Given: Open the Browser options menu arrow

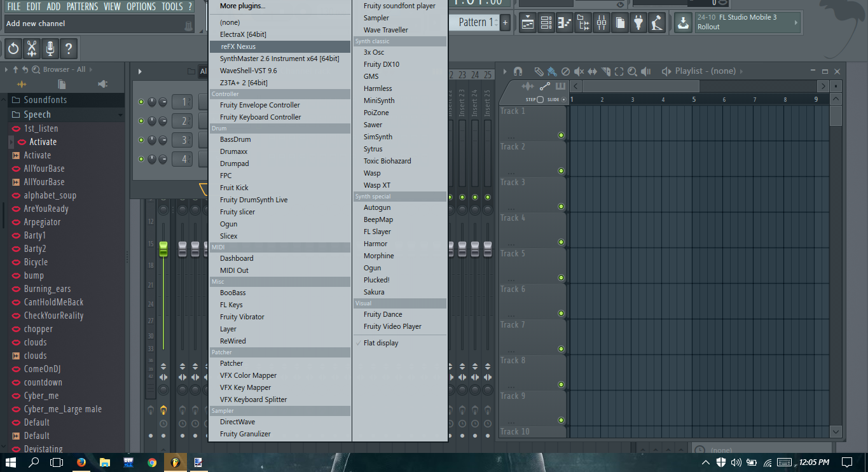Looking at the screenshot, I should click(x=6, y=69).
